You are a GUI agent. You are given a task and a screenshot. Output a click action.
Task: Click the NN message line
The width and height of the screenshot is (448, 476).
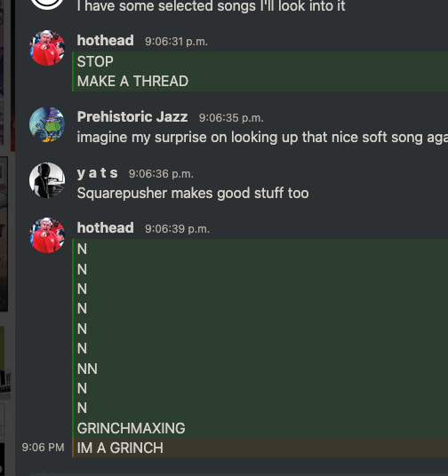click(87, 369)
